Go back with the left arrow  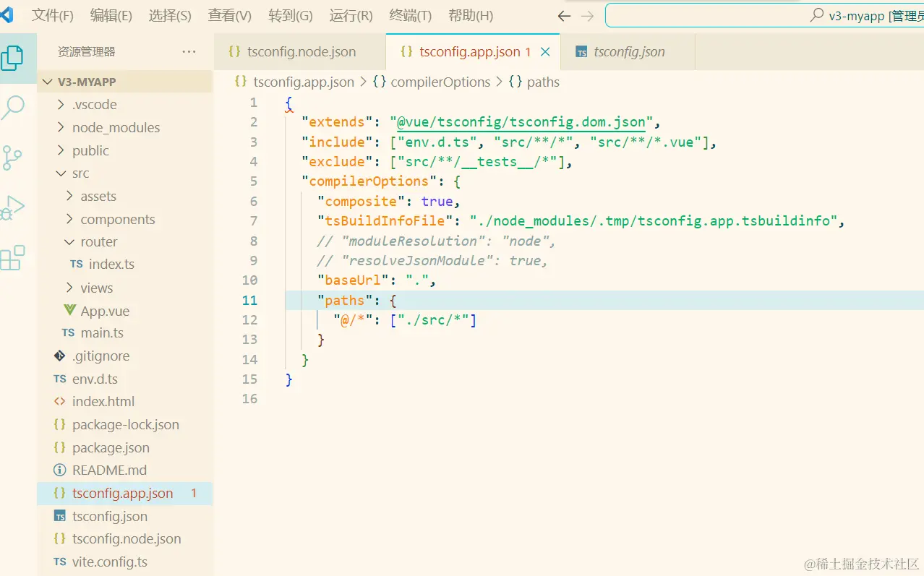pos(564,16)
